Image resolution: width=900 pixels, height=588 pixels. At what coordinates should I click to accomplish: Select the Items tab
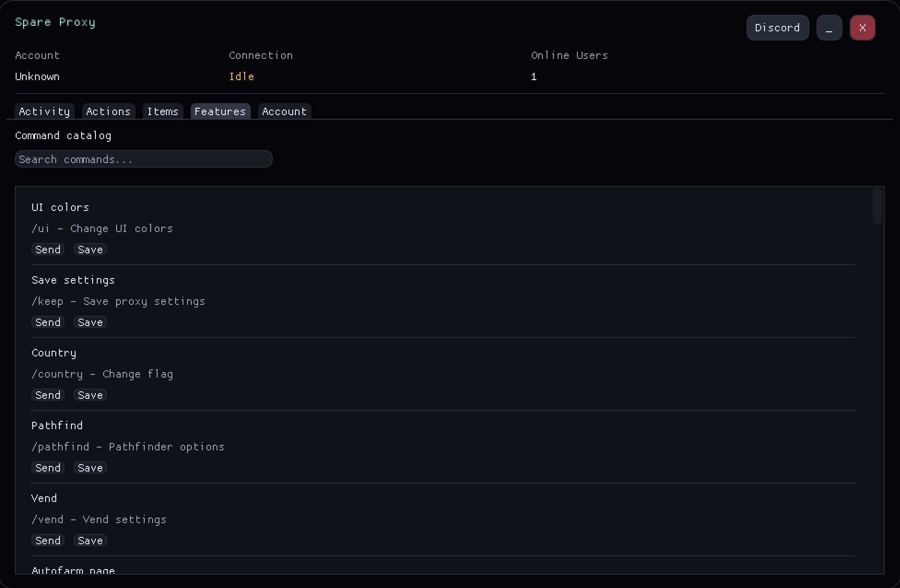(x=163, y=111)
